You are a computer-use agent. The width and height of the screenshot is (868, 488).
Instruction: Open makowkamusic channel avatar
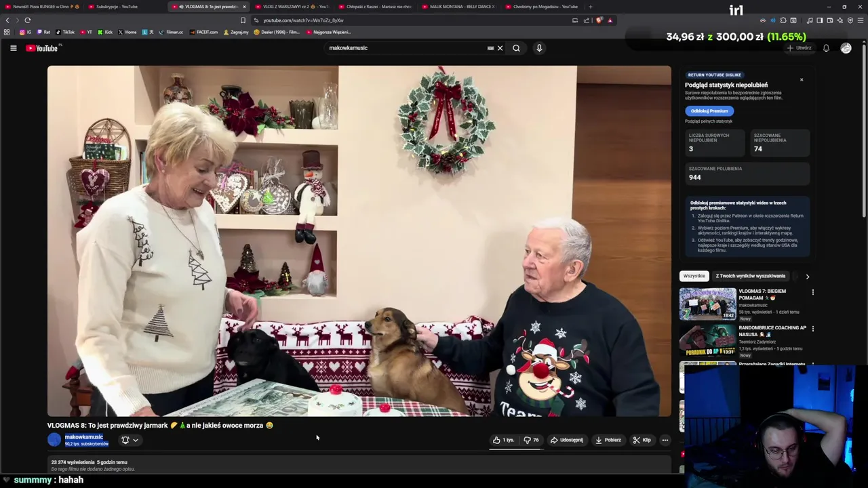54,440
